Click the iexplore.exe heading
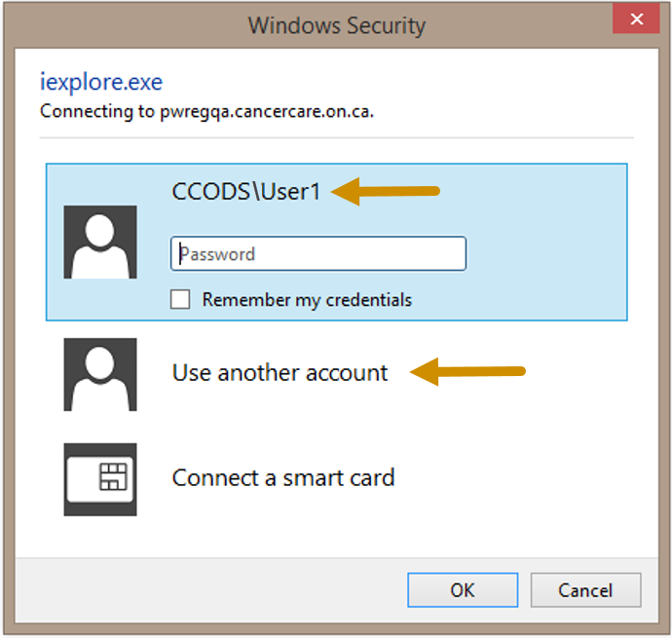The width and height of the screenshot is (672, 638). [x=101, y=82]
